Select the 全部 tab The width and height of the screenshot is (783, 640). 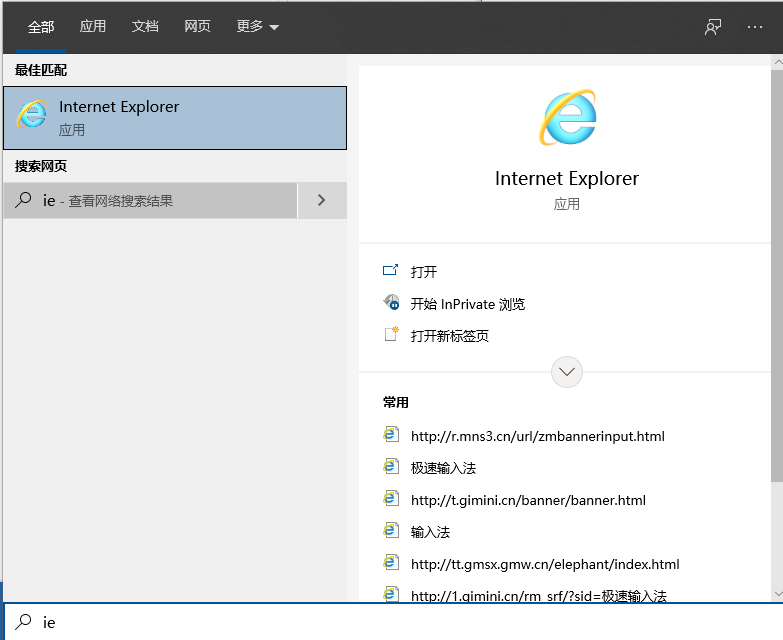coord(41,27)
